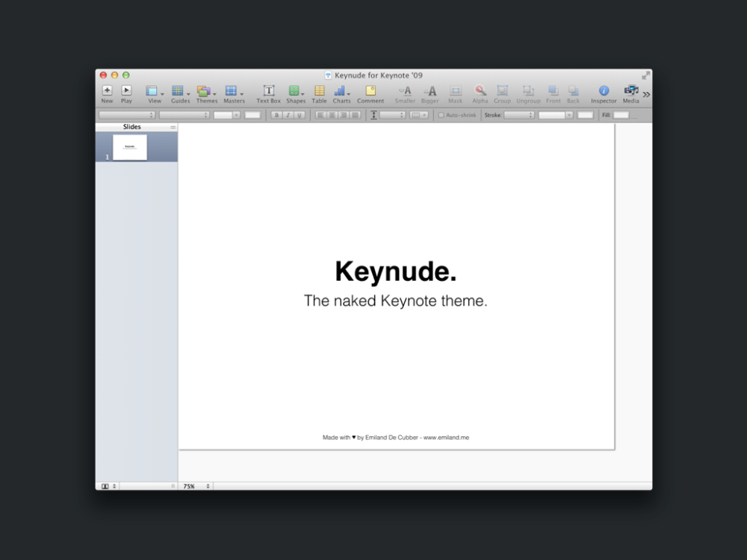Insert a Text Box

(269, 94)
